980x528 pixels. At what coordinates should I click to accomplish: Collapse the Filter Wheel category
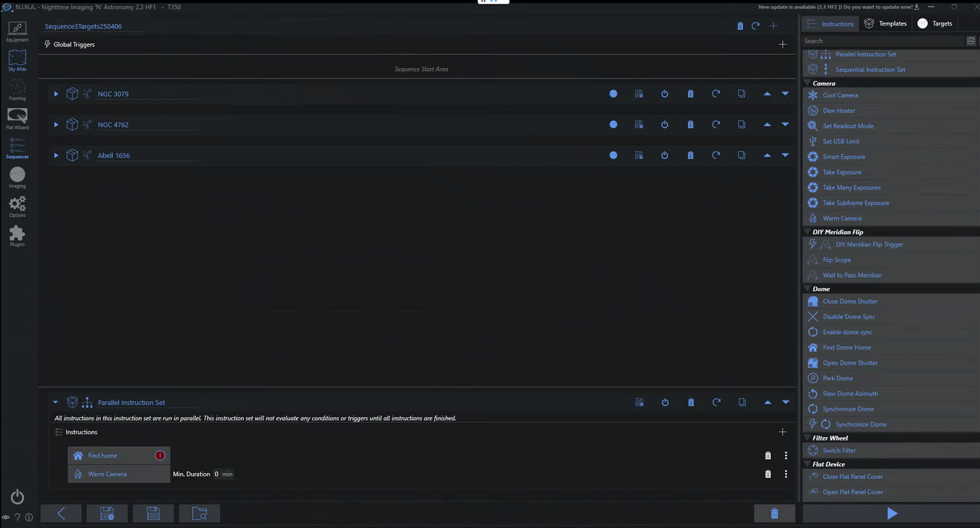(807, 438)
